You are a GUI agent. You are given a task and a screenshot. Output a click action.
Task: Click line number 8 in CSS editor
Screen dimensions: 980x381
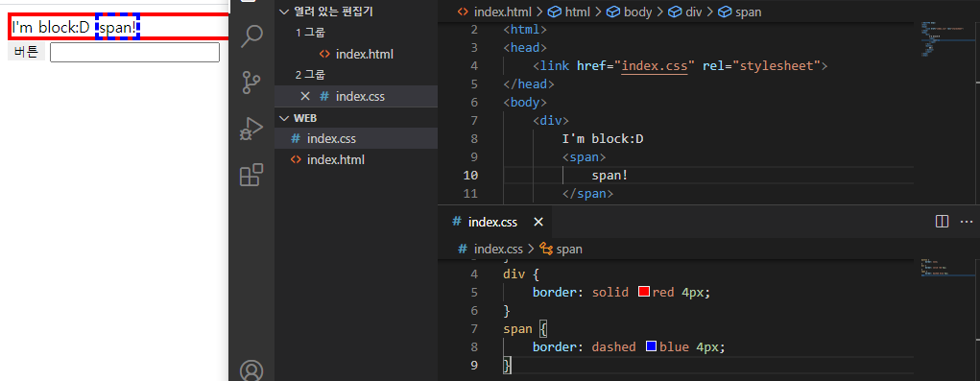click(x=474, y=346)
